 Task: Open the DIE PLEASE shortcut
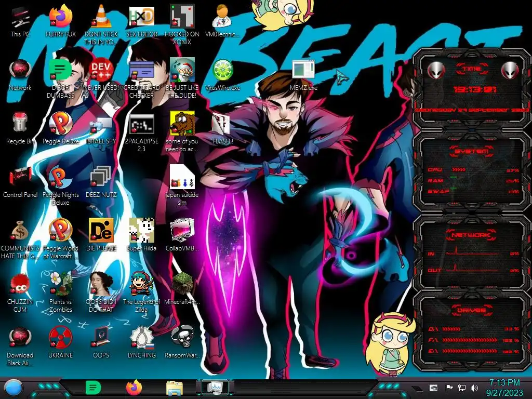pyautogui.click(x=101, y=235)
